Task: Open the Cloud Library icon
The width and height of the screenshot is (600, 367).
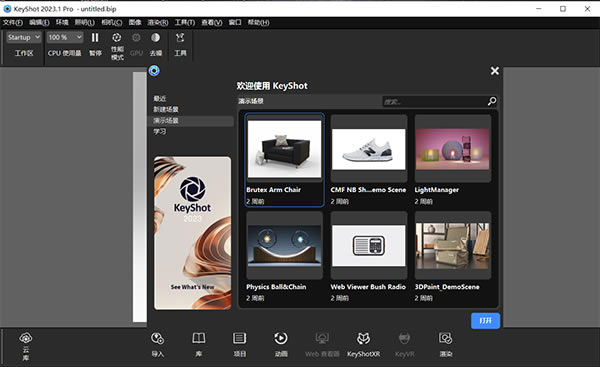Action: [26, 338]
